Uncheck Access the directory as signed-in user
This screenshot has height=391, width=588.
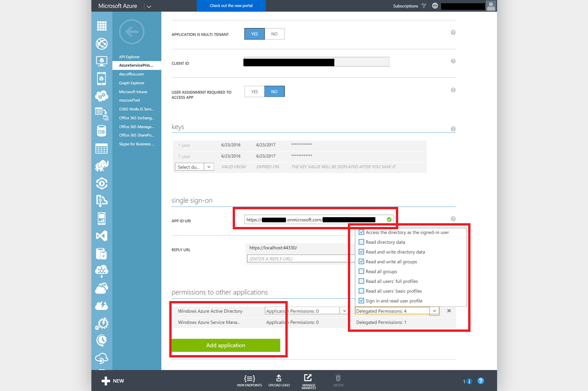pyautogui.click(x=361, y=232)
